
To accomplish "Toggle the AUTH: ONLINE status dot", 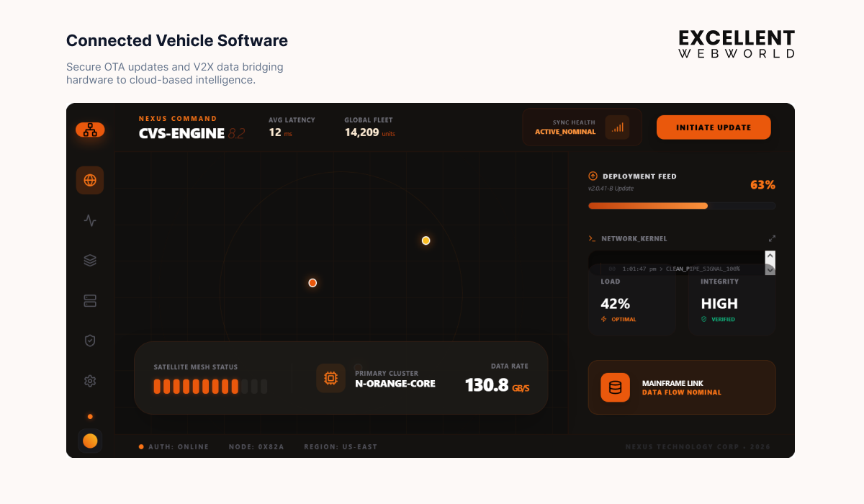I will tap(141, 446).
